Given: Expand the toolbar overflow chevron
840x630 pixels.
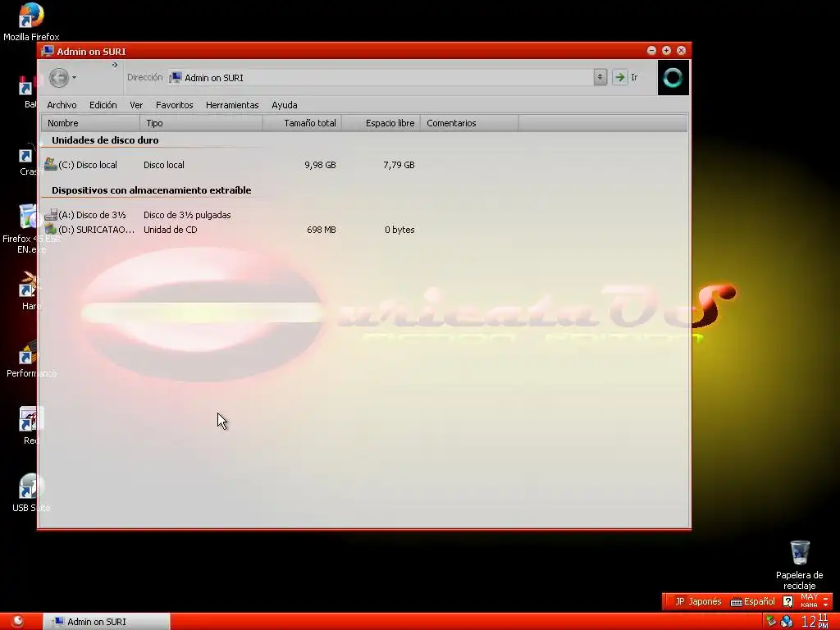Looking at the screenshot, I should tap(115, 65).
